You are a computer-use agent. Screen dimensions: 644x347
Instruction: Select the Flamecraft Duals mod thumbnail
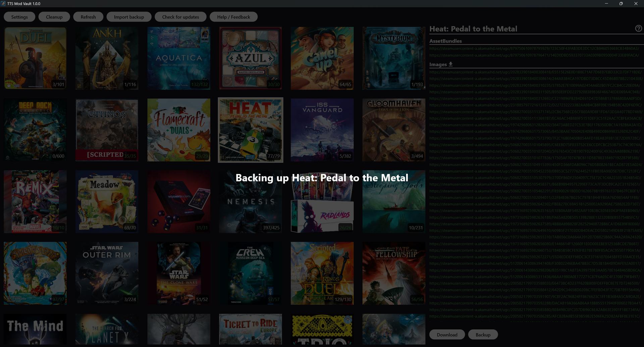point(179,130)
